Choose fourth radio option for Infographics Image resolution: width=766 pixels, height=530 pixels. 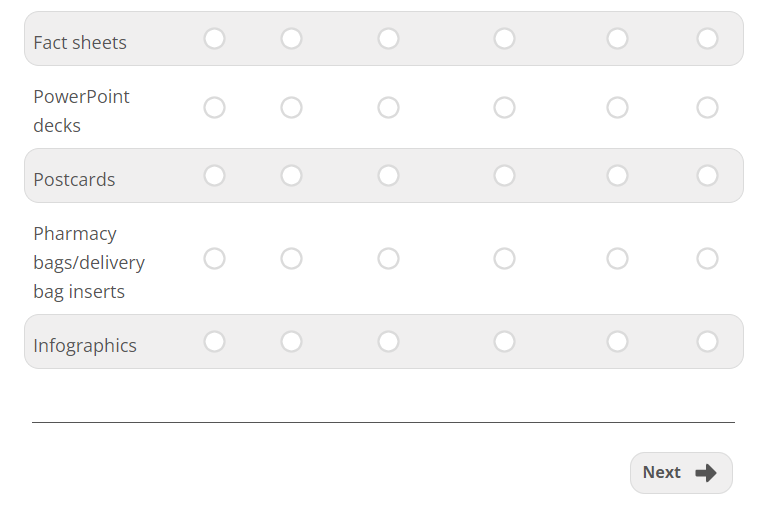(x=504, y=341)
